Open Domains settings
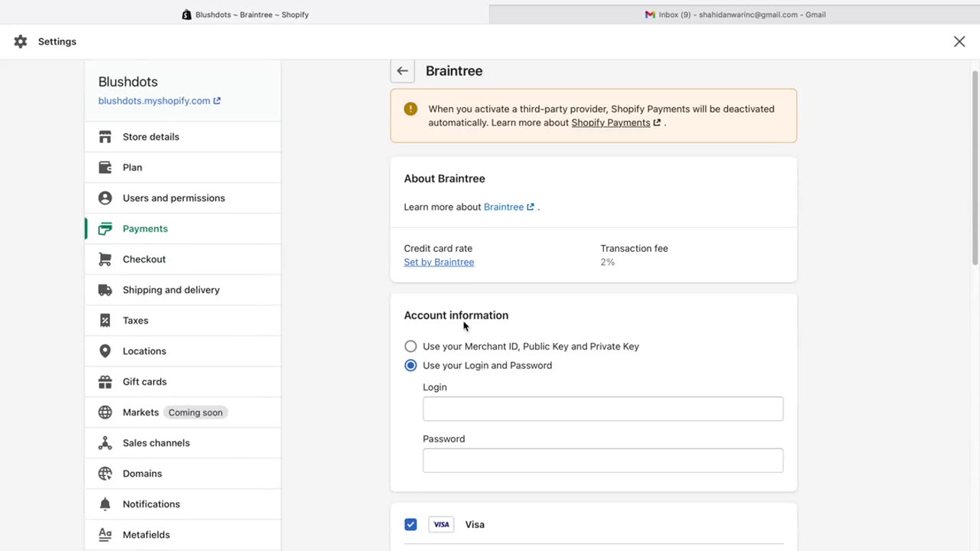 coord(183,473)
